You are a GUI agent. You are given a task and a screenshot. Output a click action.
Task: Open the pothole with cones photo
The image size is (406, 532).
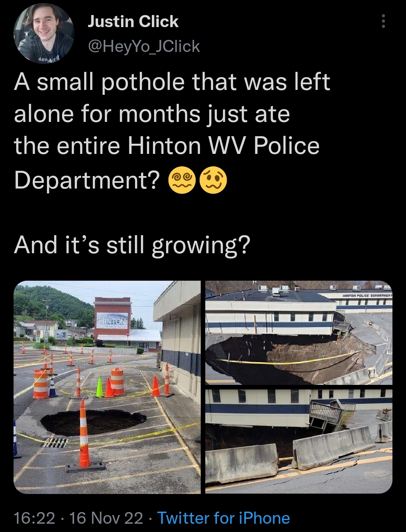coord(107,387)
